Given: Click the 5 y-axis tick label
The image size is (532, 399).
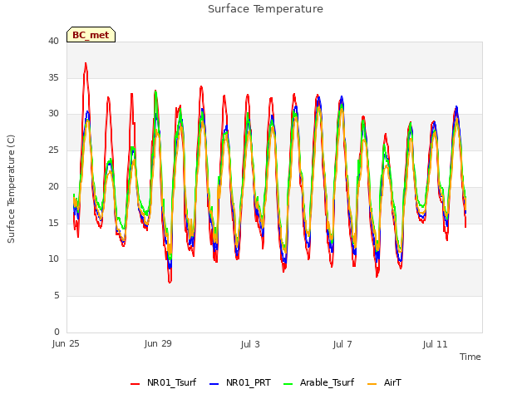Looking at the screenshot, I should click(57, 296).
